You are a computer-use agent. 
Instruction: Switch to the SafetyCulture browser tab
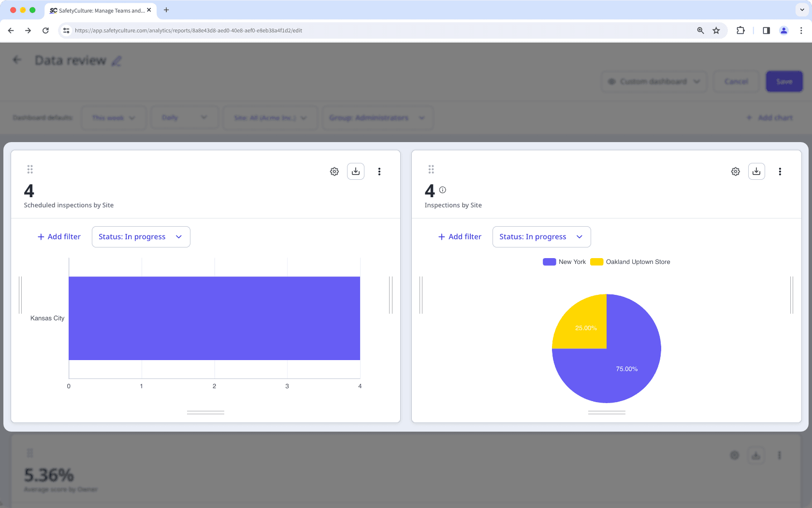point(99,10)
